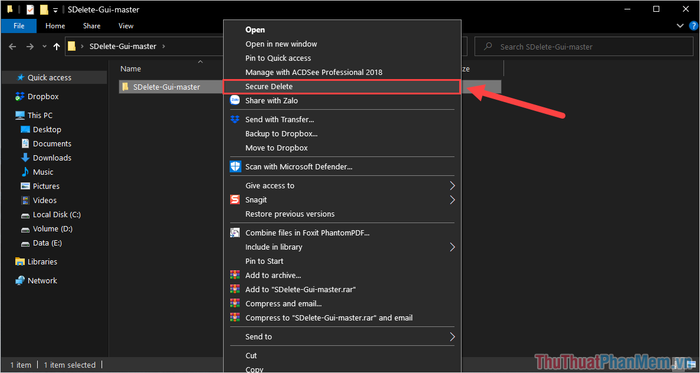700x373 pixels.
Task: Open the View ribbon tab
Action: (x=126, y=26)
